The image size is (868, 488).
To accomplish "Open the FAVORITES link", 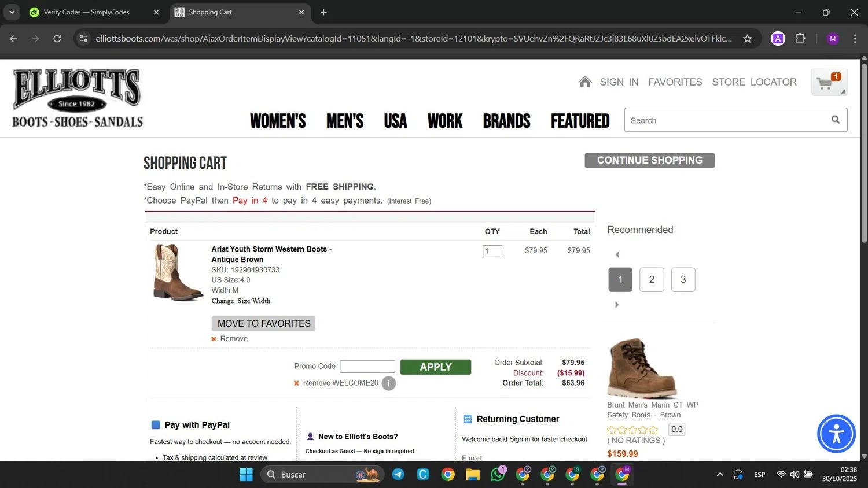I will coord(675,82).
